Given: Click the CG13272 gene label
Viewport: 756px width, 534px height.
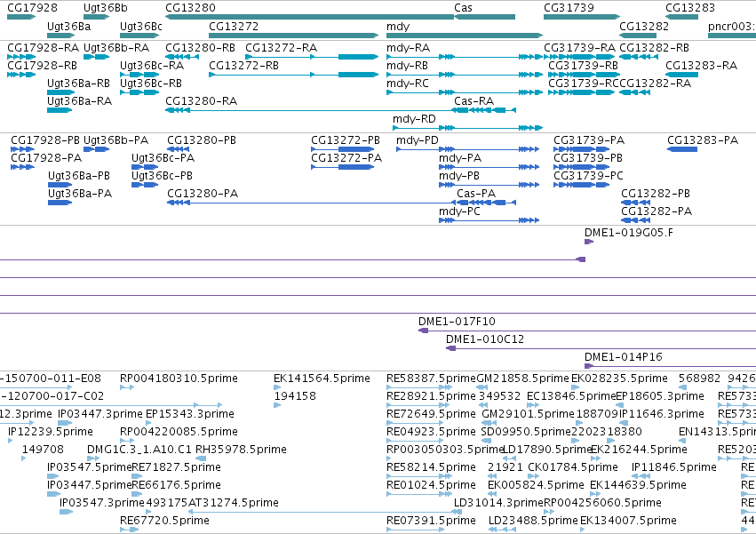Looking at the screenshot, I should pyautogui.click(x=234, y=26).
